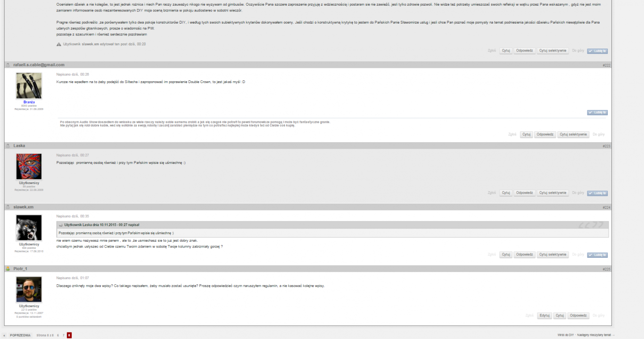Screen dimensions: 644x339
Task: Go to page 6 in pagination
Action: tap(58, 335)
